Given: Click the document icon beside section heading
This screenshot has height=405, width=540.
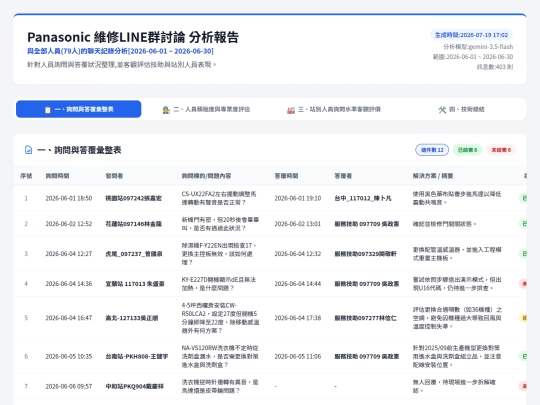Looking at the screenshot, I should pyautogui.click(x=29, y=150).
